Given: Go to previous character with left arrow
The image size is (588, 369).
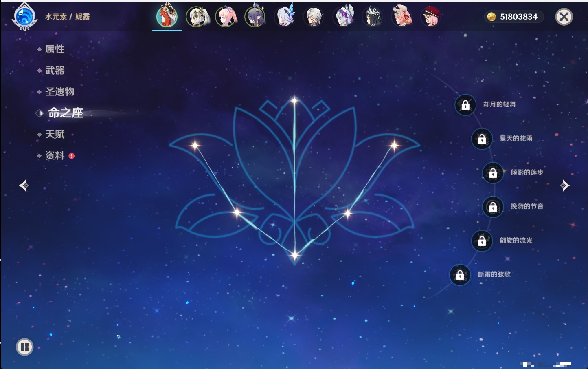Looking at the screenshot, I should 24,186.
